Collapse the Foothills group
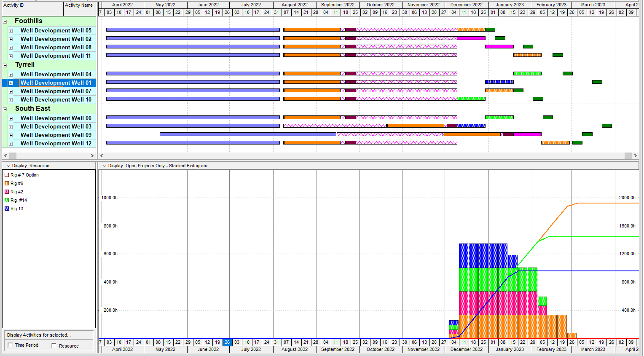Viewport: 644px width, 356px height. 5,21
